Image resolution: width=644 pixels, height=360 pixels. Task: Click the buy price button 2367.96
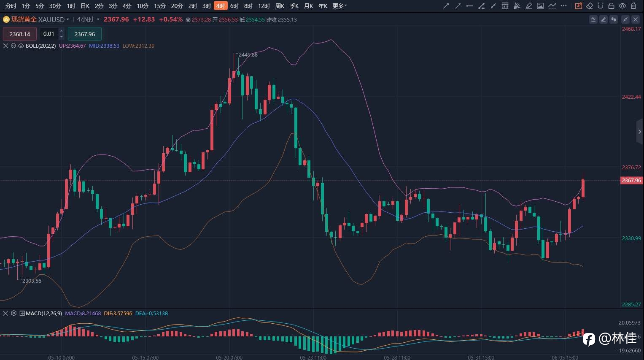click(x=85, y=34)
